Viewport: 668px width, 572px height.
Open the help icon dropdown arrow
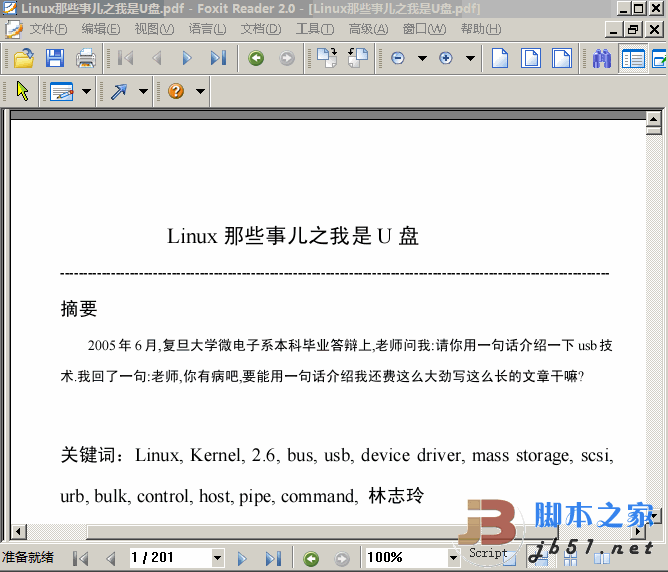click(201, 91)
